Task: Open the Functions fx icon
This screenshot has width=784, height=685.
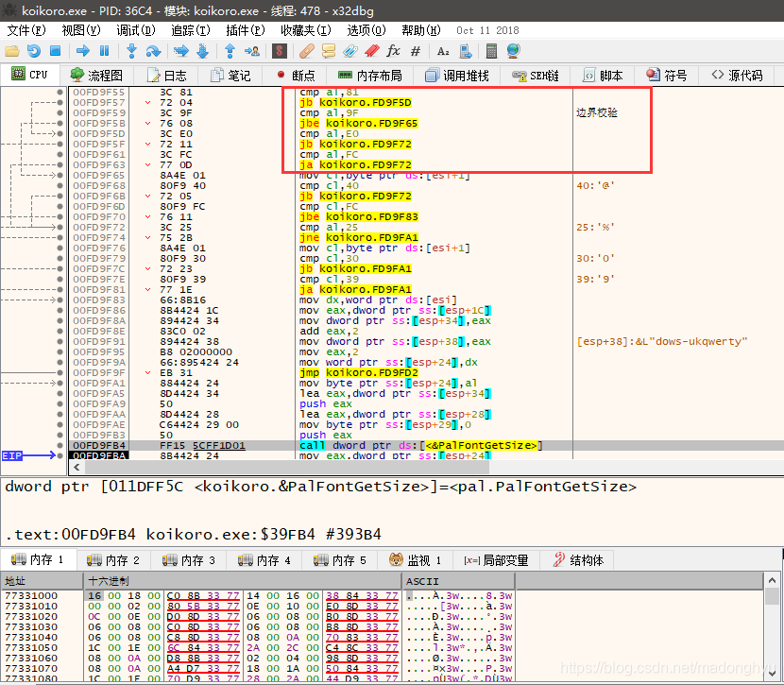Action: click(x=394, y=51)
